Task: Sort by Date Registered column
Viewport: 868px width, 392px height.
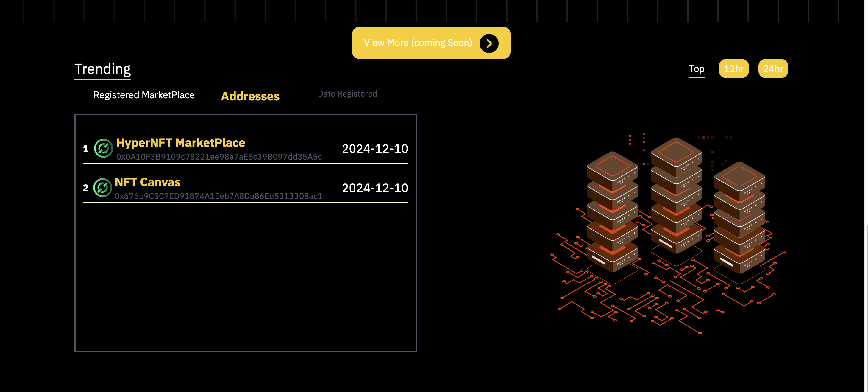Action: point(347,94)
